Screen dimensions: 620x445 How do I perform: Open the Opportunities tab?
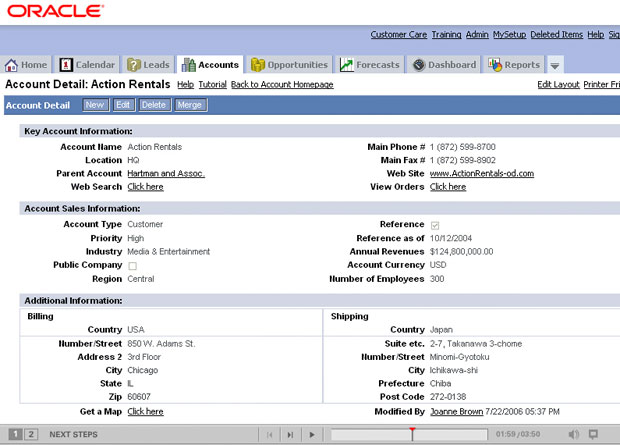(x=289, y=65)
